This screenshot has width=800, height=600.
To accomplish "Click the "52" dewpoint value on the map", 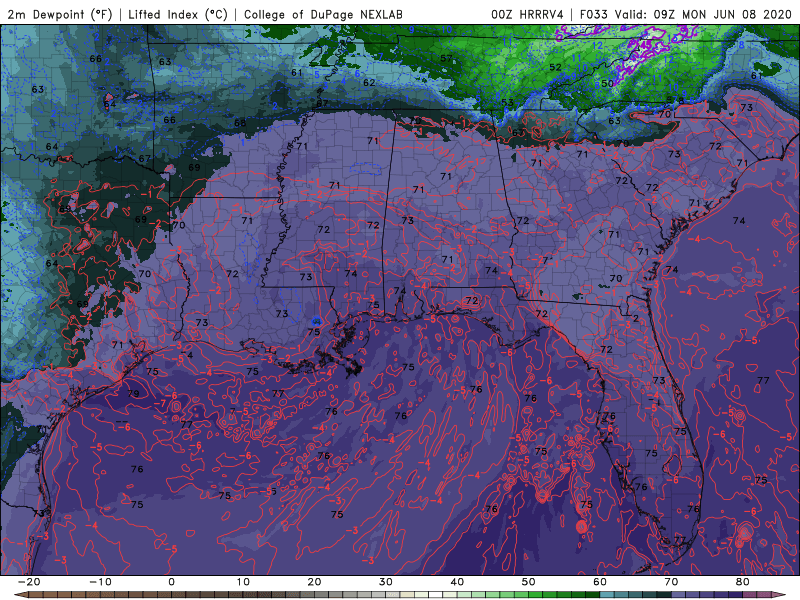I will [x=556, y=67].
